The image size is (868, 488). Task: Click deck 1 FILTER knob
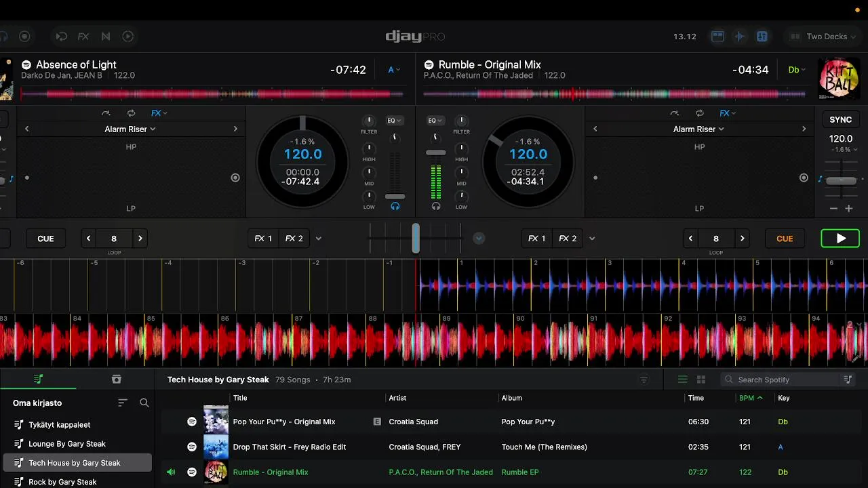pos(369,121)
